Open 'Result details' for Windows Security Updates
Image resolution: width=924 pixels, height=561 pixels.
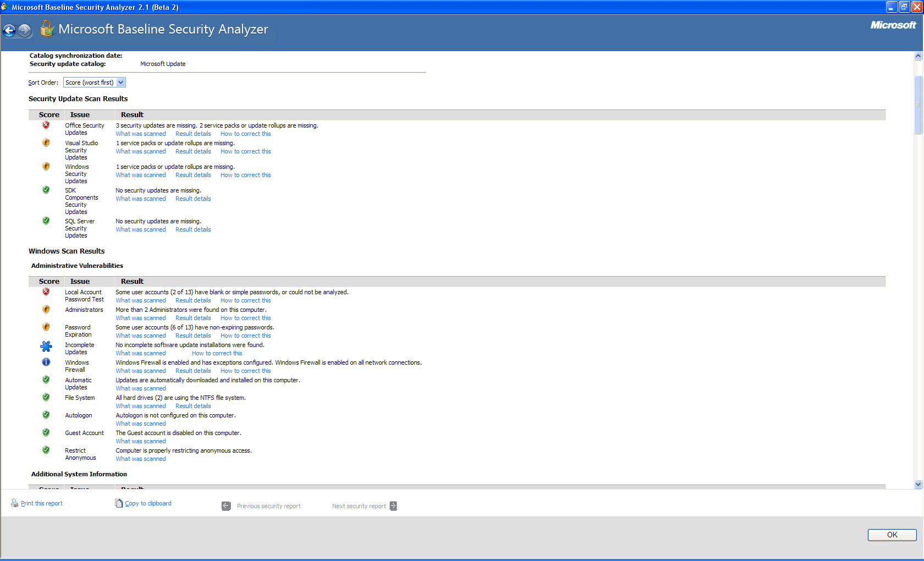point(193,175)
